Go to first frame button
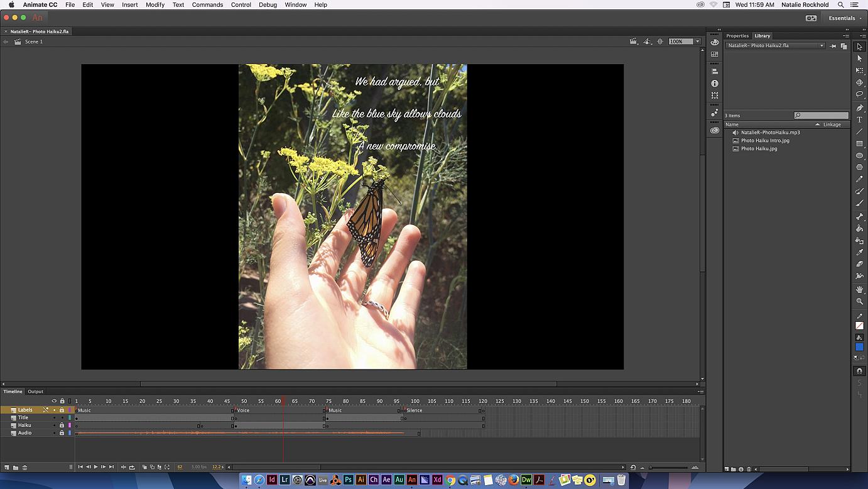This screenshot has height=489, width=868. pos(80,467)
